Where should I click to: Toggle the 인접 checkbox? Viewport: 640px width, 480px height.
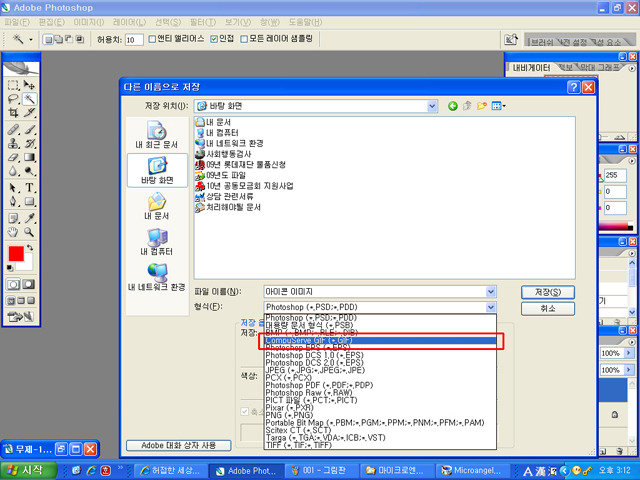[214, 39]
